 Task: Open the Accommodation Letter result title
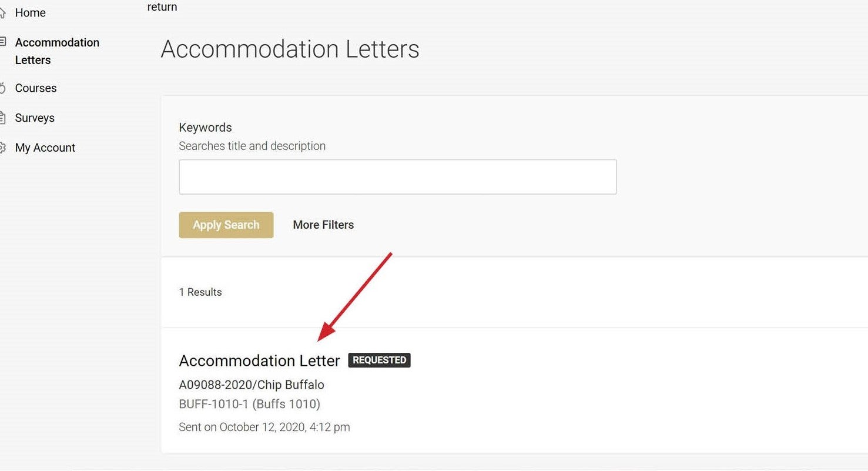[259, 361]
